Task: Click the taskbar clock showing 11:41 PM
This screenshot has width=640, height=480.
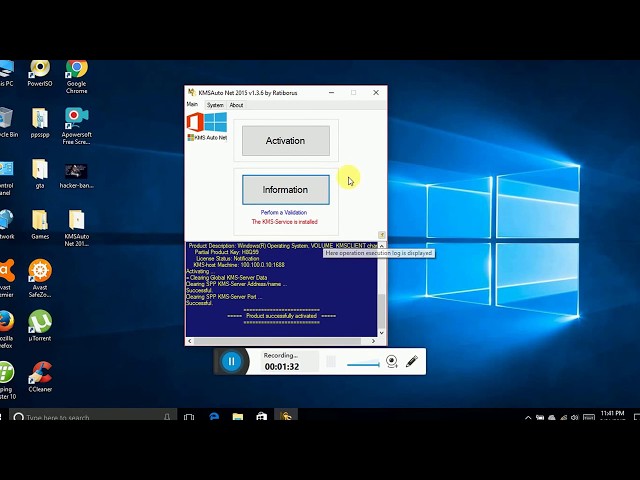Action: 612,415
